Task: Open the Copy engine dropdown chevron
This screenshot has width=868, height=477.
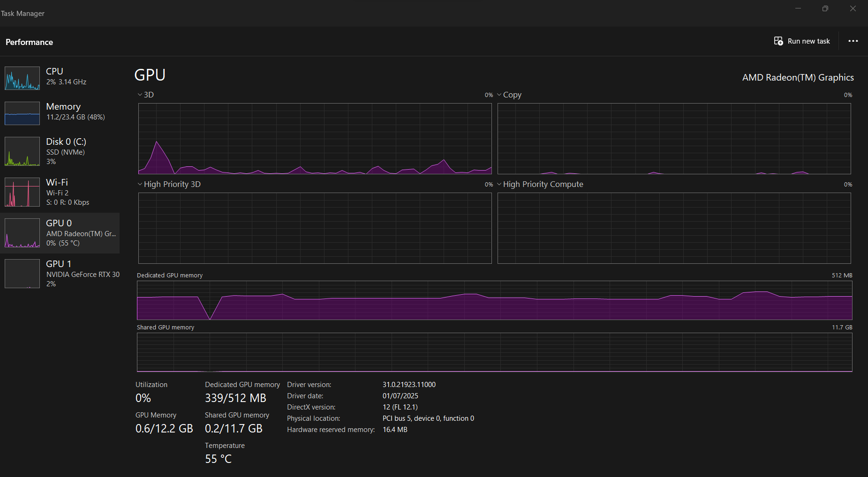Action: (499, 95)
